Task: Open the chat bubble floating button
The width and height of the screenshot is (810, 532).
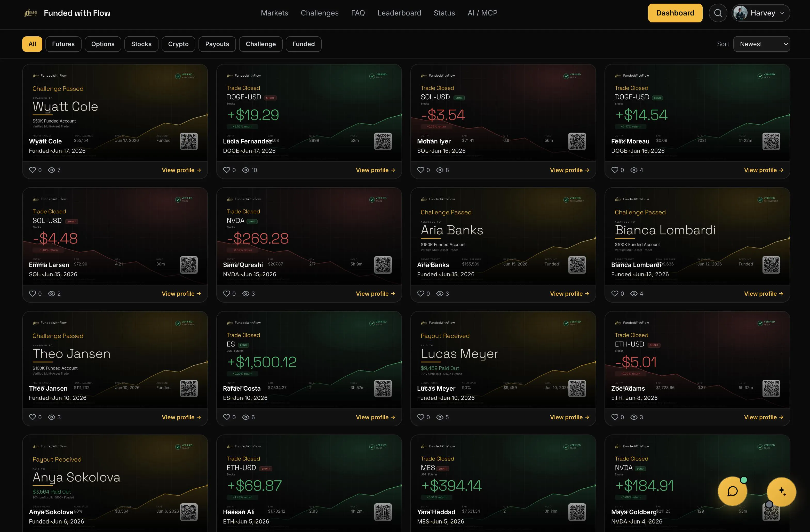Action: [x=732, y=491]
